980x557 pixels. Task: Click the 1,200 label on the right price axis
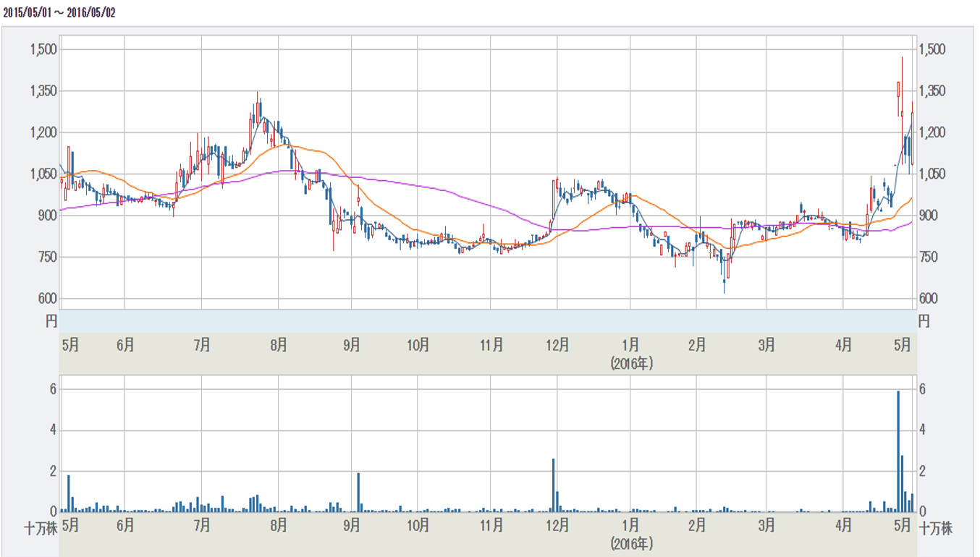point(932,132)
